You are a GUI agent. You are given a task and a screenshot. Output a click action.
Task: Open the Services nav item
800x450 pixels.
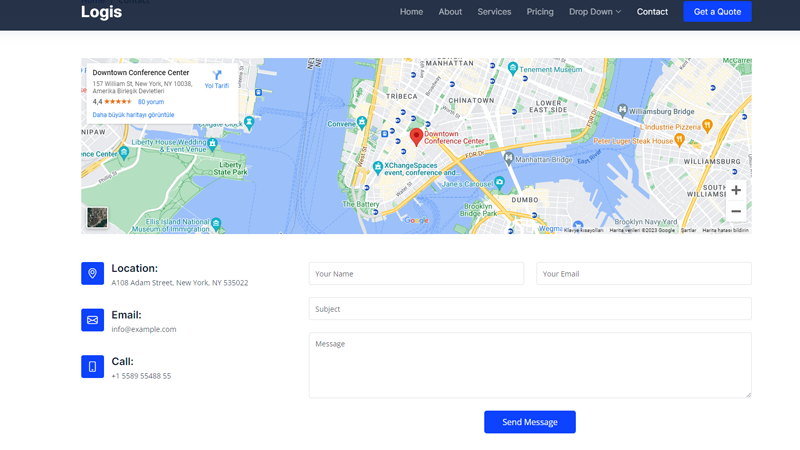tap(494, 12)
